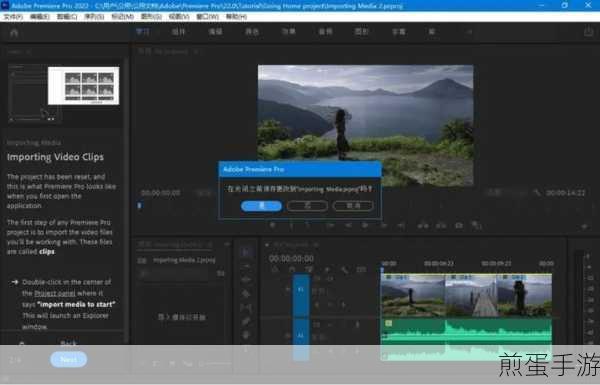
Task: Open the Quick Export share icon
Action: tap(589, 31)
